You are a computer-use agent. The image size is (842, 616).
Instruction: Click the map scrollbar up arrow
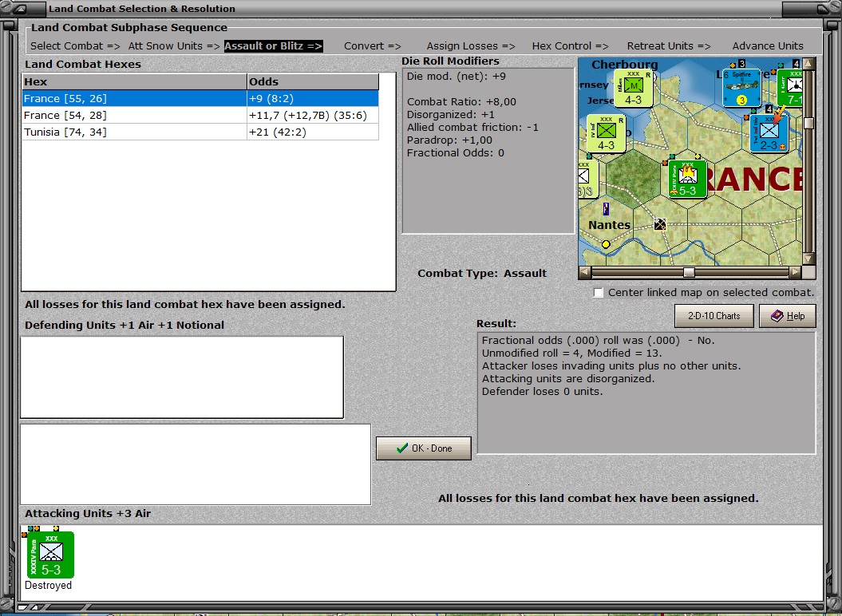click(808, 61)
